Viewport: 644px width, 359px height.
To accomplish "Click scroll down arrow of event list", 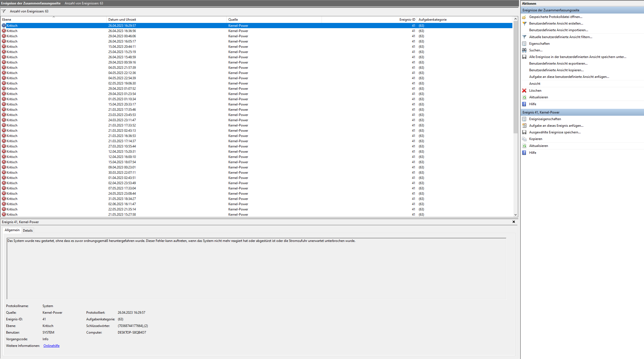I will click(x=515, y=215).
